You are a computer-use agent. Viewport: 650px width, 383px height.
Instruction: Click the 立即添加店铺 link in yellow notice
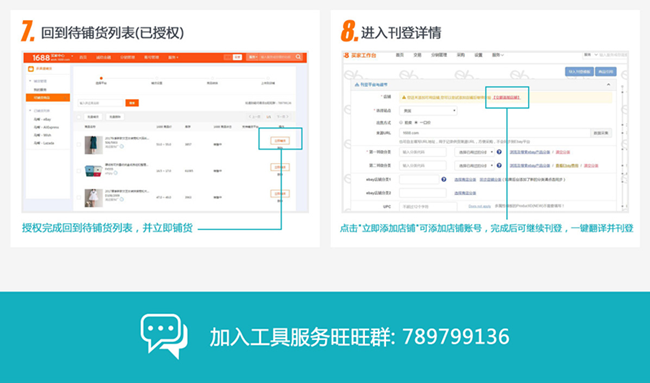click(x=506, y=97)
